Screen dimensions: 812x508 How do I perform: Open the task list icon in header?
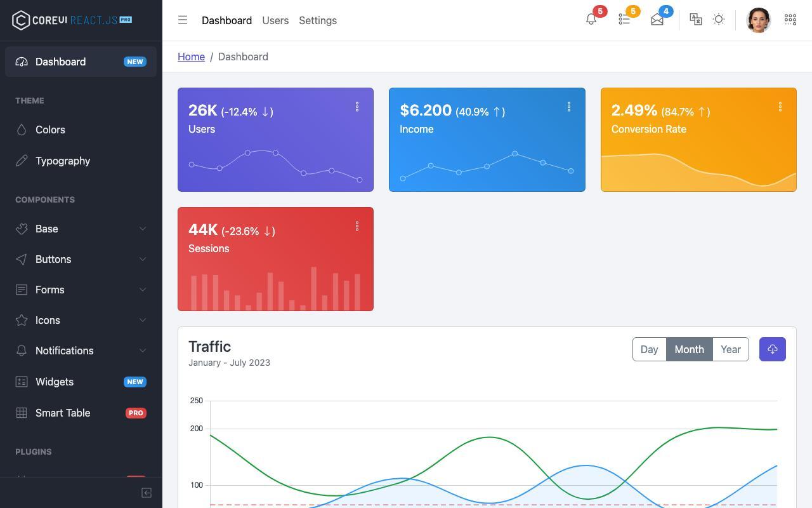624,20
